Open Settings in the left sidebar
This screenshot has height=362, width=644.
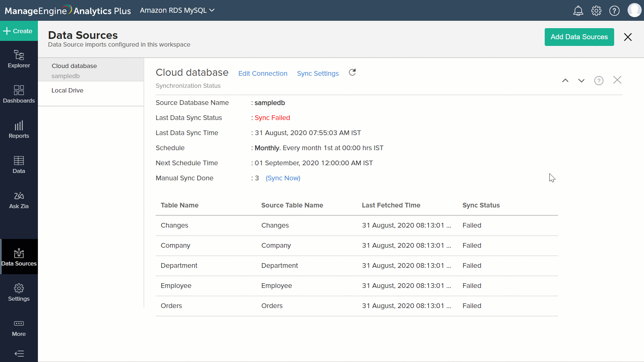(19, 292)
